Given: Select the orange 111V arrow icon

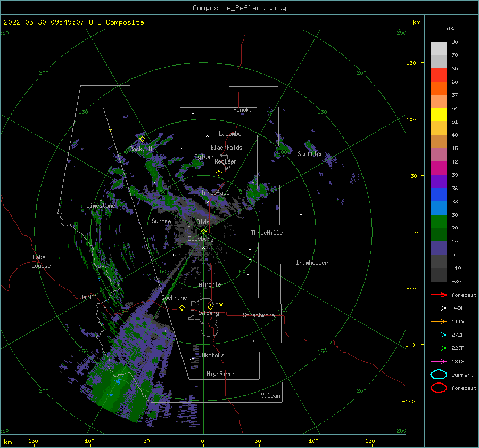Looking at the screenshot, I should 439,321.
